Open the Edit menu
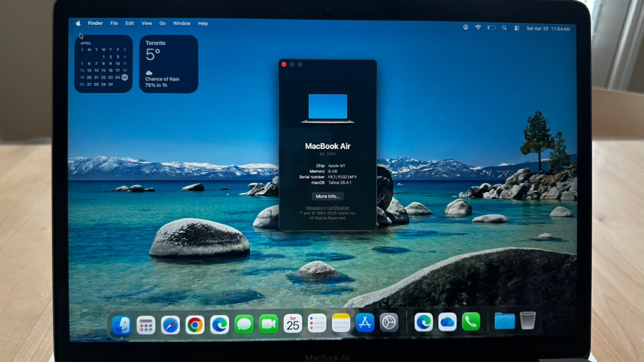 130,23
